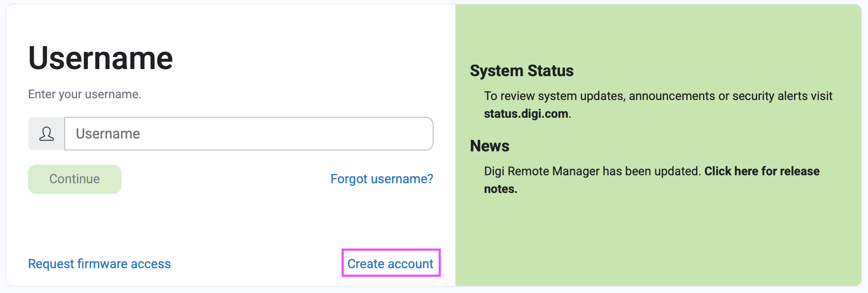The height and width of the screenshot is (293, 868).
Task: Click the large Username page heading
Action: (x=101, y=58)
